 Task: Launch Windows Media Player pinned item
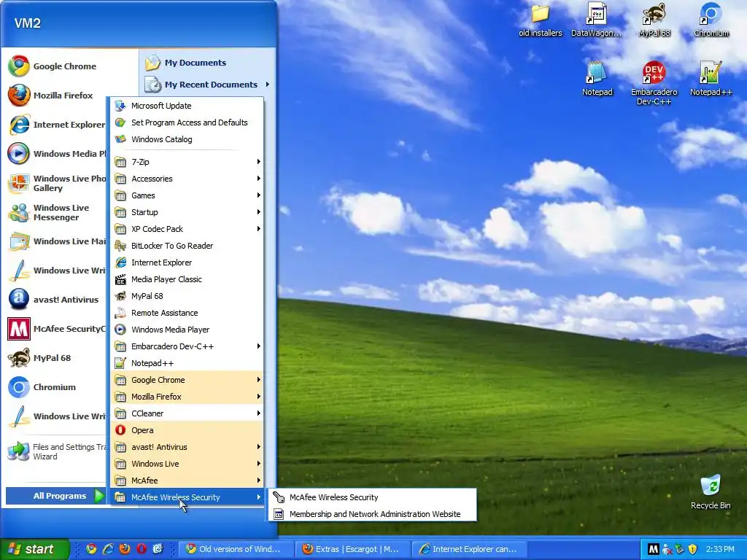(56, 154)
